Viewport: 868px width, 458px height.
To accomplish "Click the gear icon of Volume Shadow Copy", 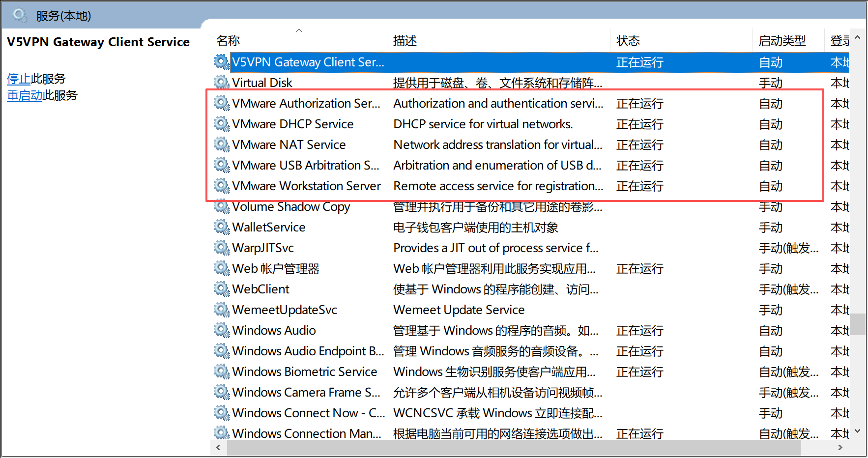I will coord(222,206).
